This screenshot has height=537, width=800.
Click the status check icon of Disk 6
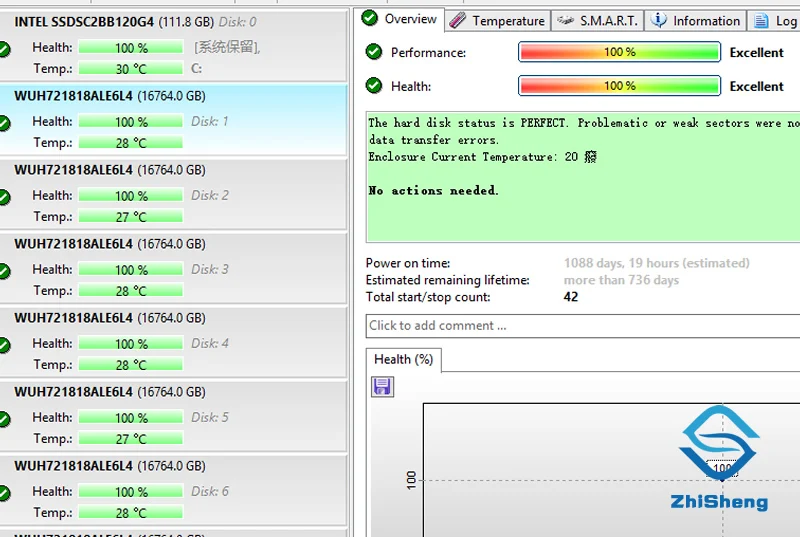(x=4, y=493)
